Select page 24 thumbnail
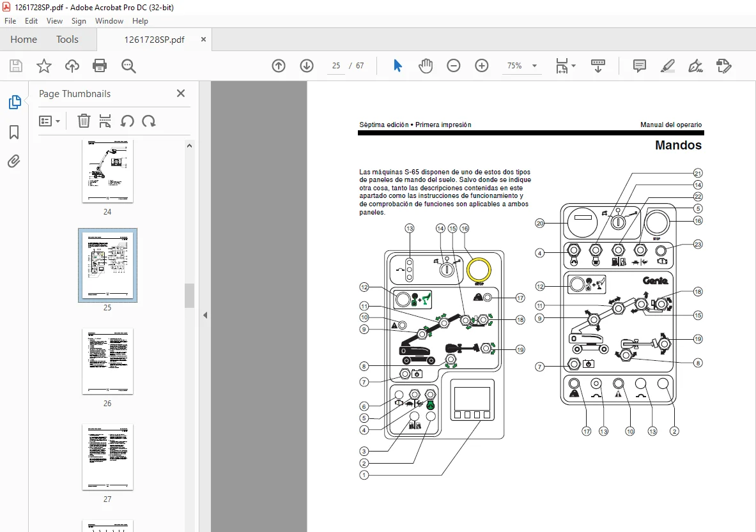The height and width of the screenshot is (532, 756). (107, 171)
